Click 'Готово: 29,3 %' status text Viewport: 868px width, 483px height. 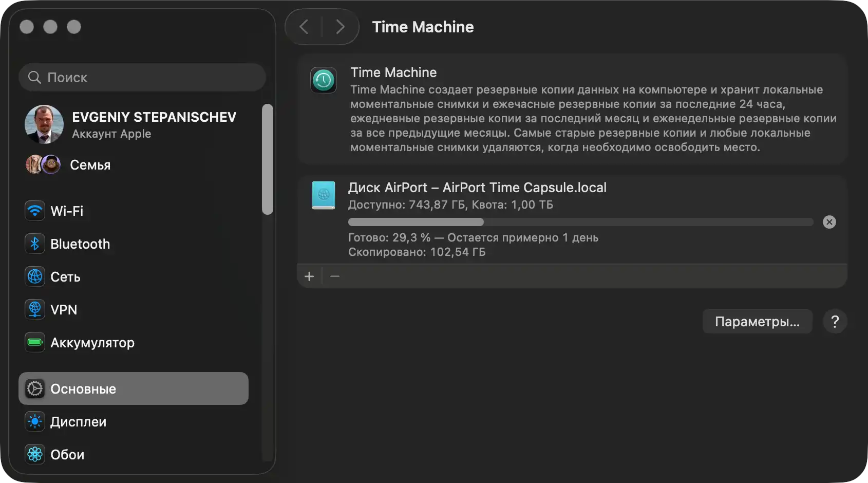pyautogui.click(x=389, y=237)
